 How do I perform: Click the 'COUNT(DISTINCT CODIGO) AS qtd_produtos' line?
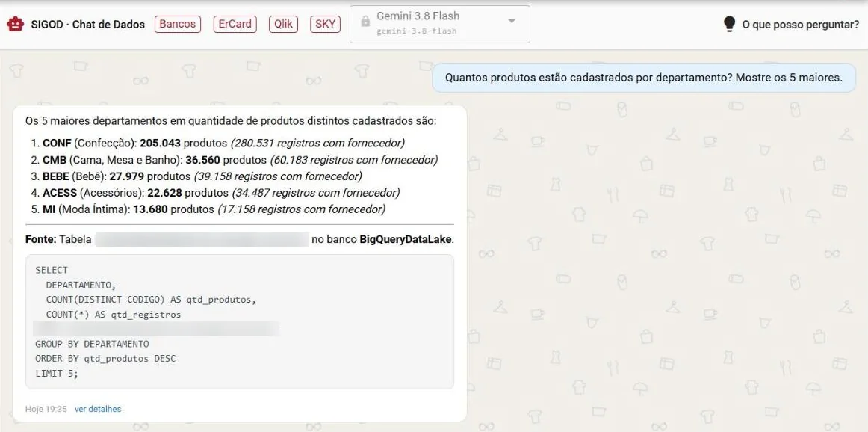pos(151,300)
